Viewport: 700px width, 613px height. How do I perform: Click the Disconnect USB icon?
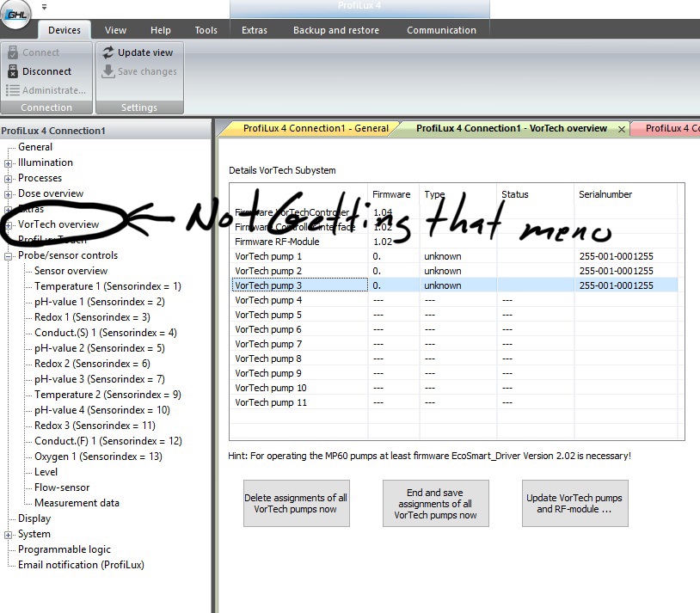pos(13,71)
